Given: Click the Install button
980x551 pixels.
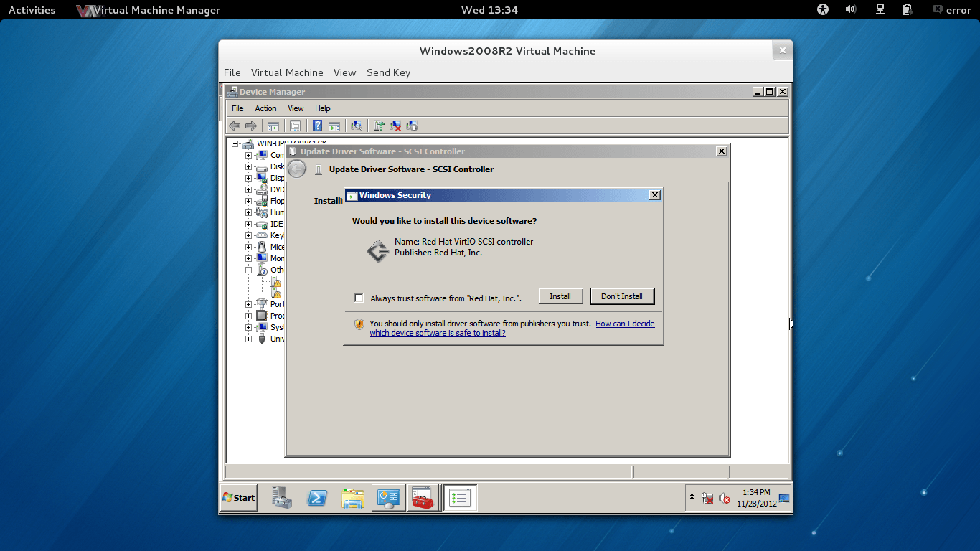Looking at the screenshot, I should [560, 296].
